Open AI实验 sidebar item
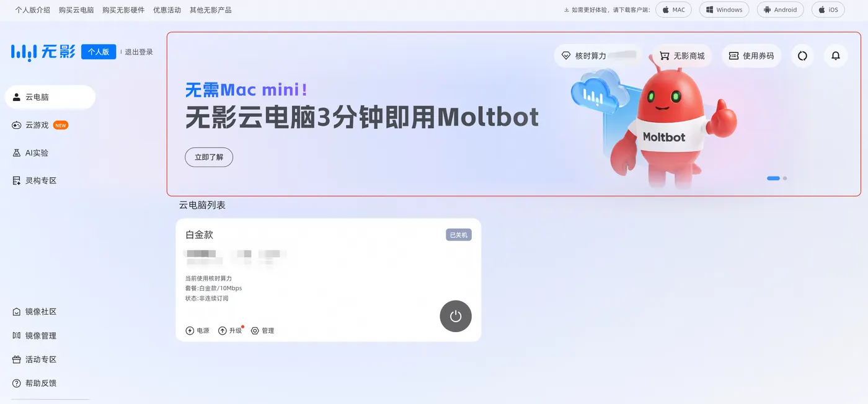868x404 pixels. tap(30, 153)
